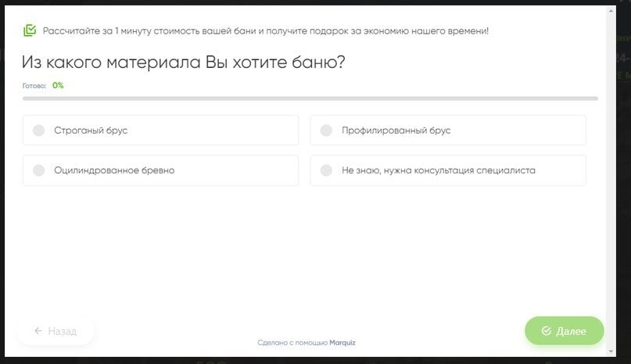The width and height of the screenshot is (631, 364).
Task: Click the back arrow icon beside Назад
Action: [38, 331]
